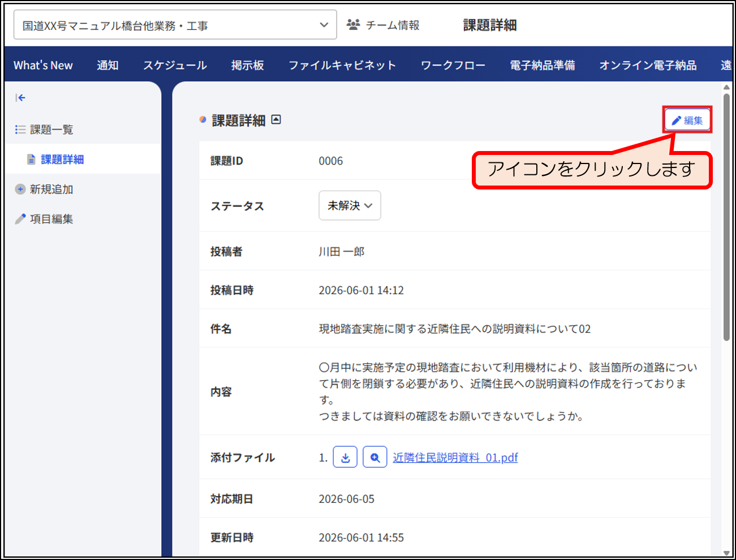736x560 pixels.
Task: Open the project selector dropdown
Action: (175, 25)
